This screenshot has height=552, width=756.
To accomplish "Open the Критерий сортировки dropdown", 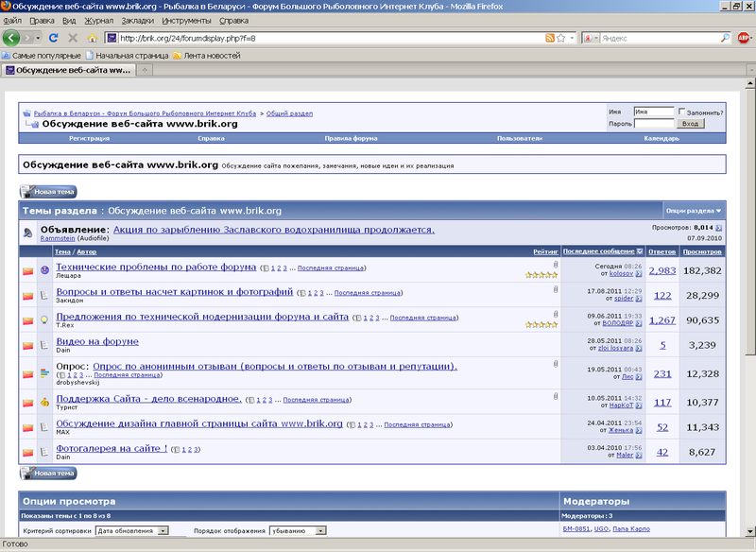I will [x=163, y=531].
